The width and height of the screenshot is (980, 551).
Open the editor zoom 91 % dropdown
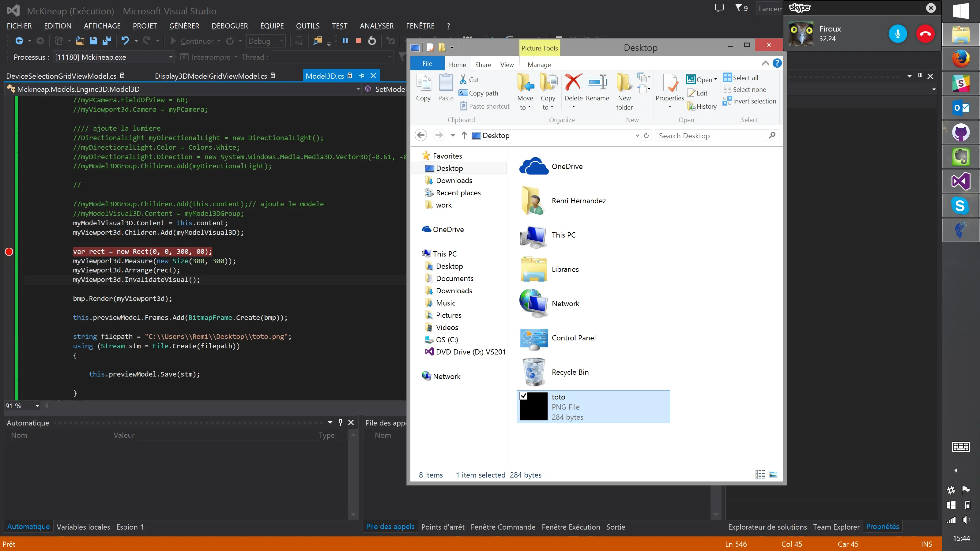37,406
